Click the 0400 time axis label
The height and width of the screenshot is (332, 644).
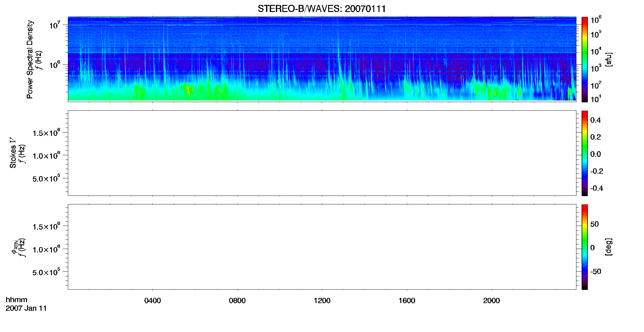(152, 301)
